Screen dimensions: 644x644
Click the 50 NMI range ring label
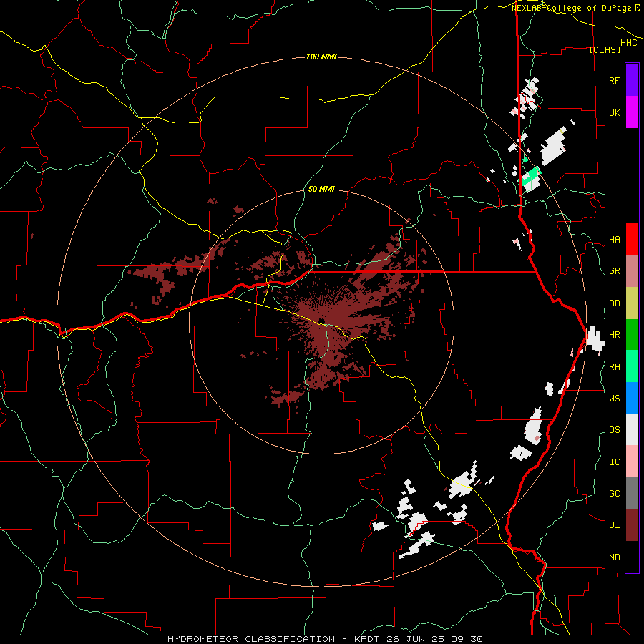321,189
